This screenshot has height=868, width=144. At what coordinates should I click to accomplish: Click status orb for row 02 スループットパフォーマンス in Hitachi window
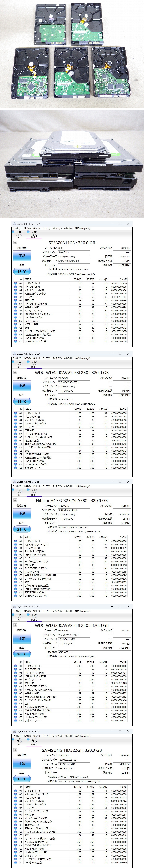click(x=15, y=544)
